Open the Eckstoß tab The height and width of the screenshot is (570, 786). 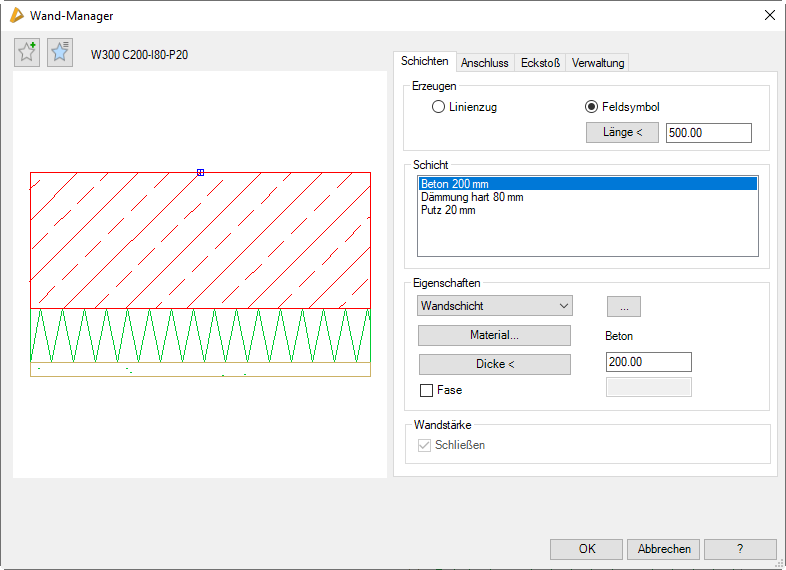click(540, 63)
